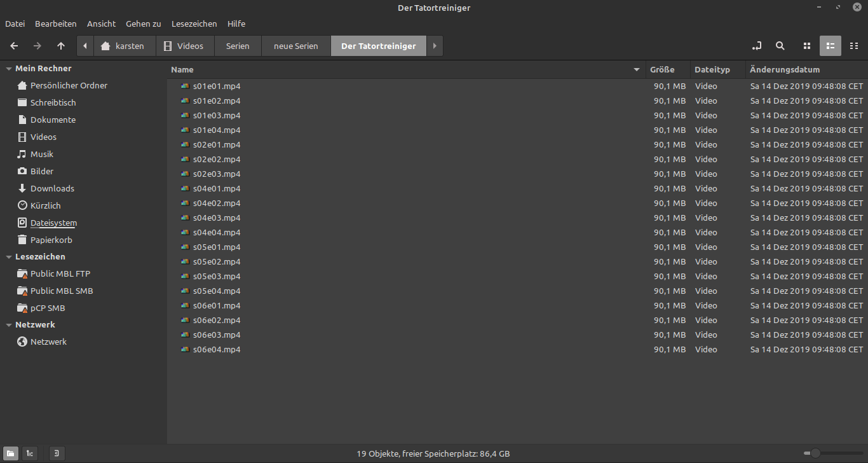Toggle the location entry bar icon
This screenshot has width=868, height=463.
tap(756, 46)
